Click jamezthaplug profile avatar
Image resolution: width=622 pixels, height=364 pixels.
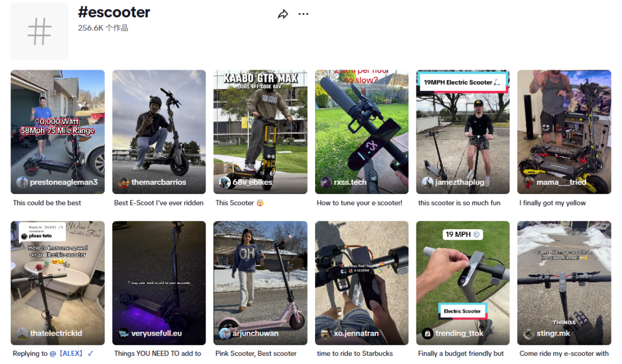point(427,183)
